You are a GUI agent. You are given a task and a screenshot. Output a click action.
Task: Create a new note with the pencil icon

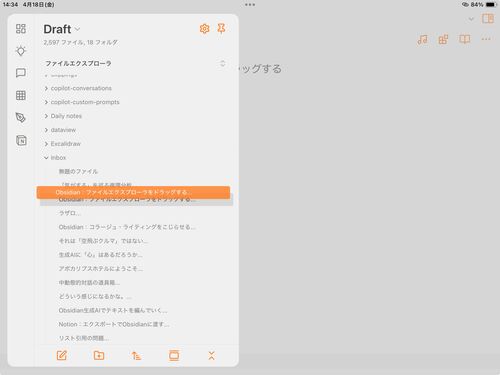tap(62, 355)
